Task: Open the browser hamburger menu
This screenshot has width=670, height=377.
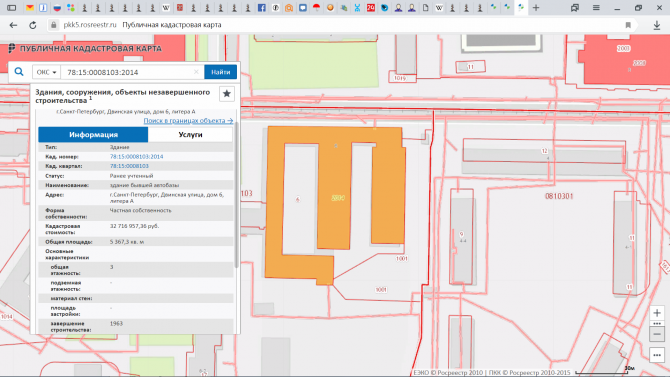Action: click(596, 8)
